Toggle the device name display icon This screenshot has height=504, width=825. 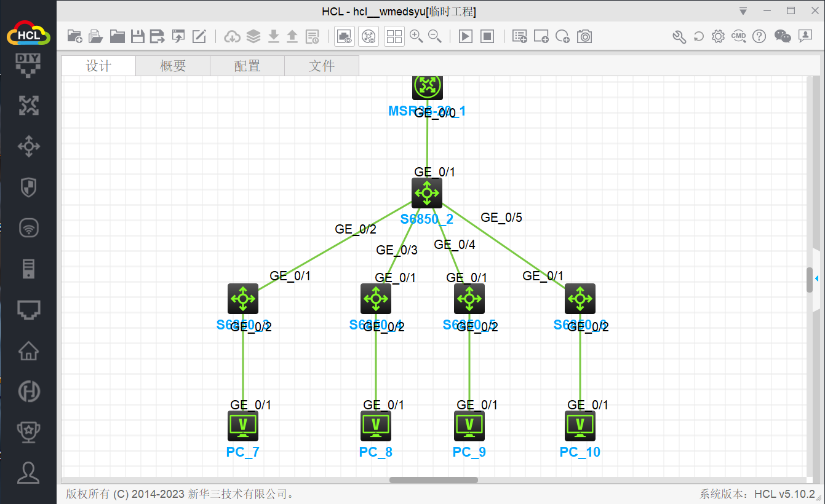click(x=369, y=36)
